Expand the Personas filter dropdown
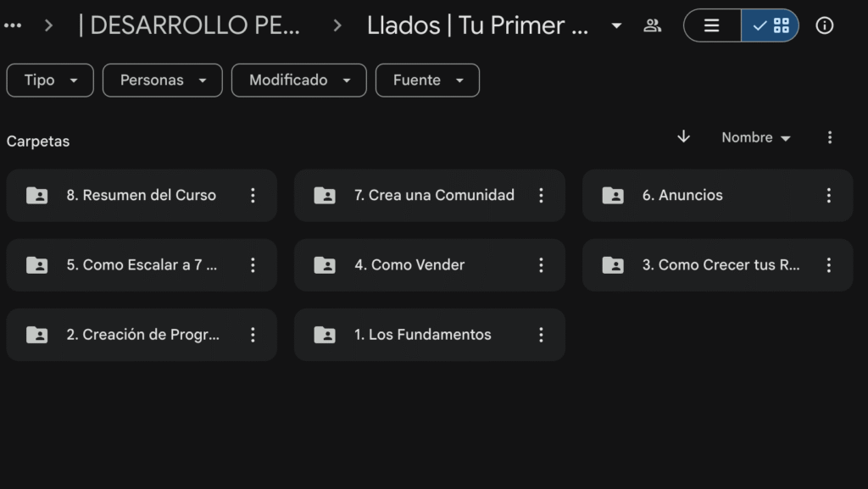 (x=163, y=81)
